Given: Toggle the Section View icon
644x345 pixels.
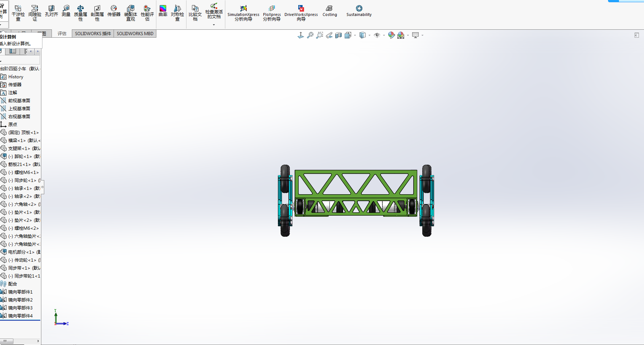Looking at the screenshot, I should (339, 35).
